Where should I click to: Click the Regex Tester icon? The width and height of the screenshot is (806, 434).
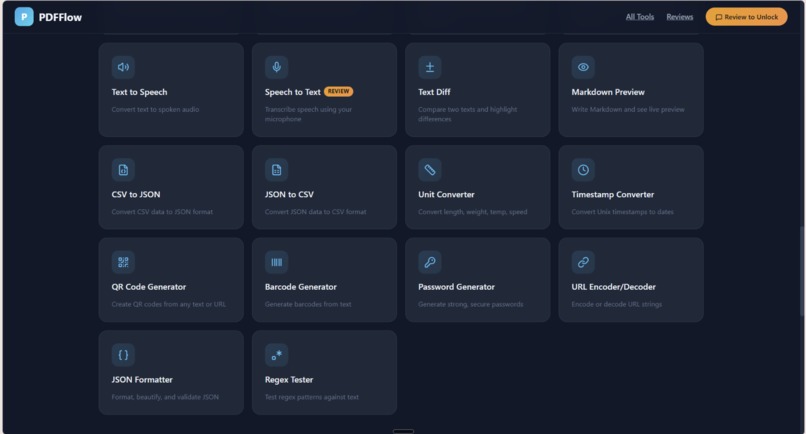pyautogui.click(x=277, y=355)
